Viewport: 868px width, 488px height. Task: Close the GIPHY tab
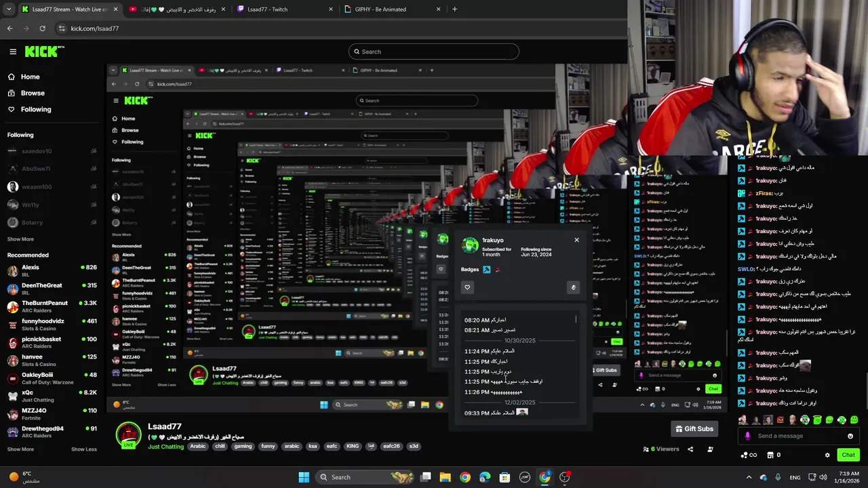tap(438, 9)
